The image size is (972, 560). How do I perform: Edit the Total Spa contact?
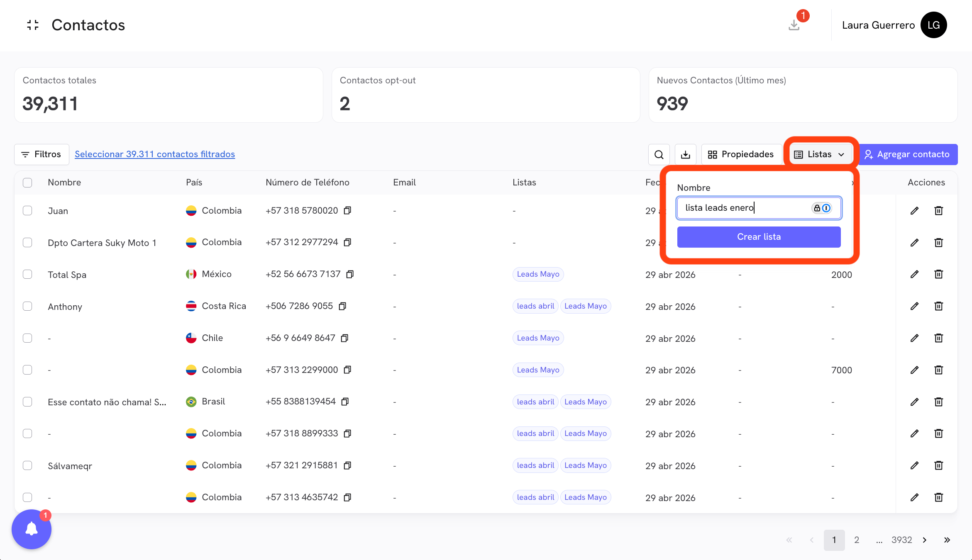[914, 274]
